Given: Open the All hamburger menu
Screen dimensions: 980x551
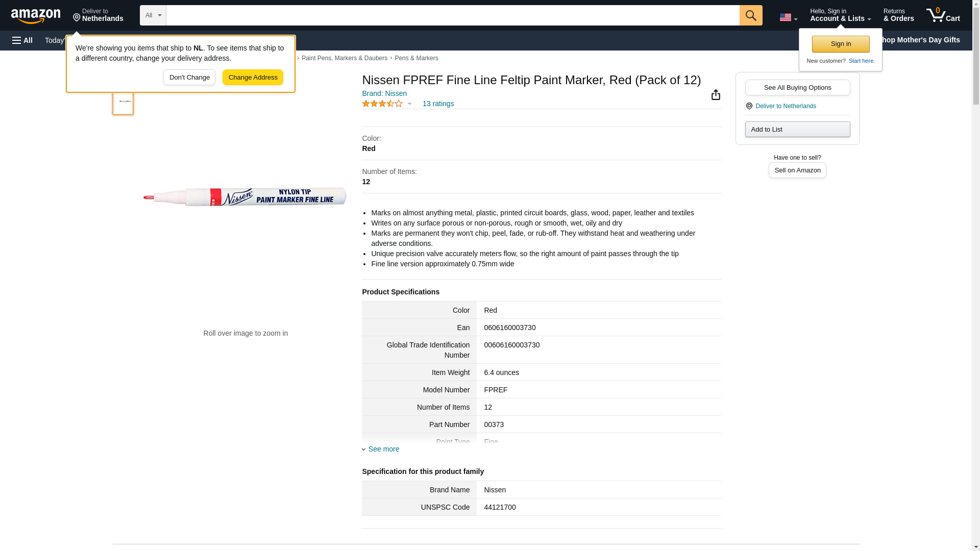Looking at the screenshot, I should tap(22, 40).
